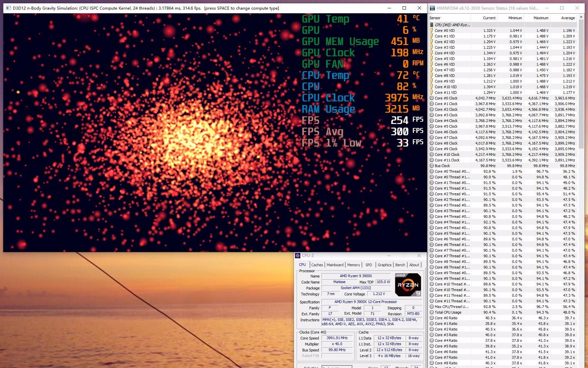Image resolution: width=588 pixels, height=368 pixels.
Task: Click the HWiNFO64 title bar icon
Action: [x=432, y=8]
